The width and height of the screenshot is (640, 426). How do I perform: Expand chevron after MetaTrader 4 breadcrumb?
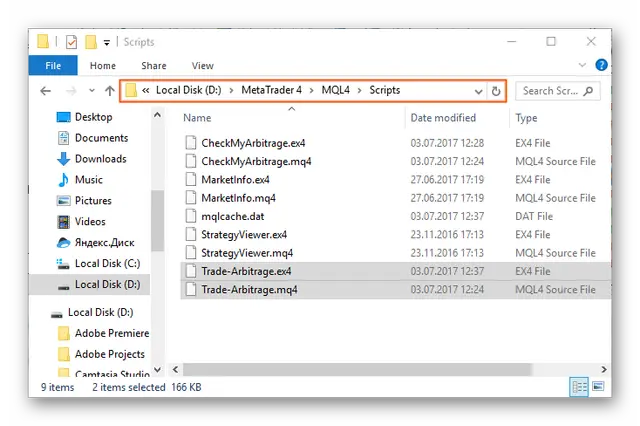pos(312,91)
